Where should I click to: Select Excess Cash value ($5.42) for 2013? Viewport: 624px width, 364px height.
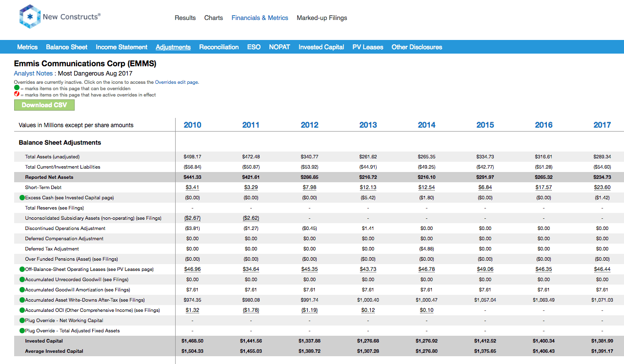[x=368, y=198]
